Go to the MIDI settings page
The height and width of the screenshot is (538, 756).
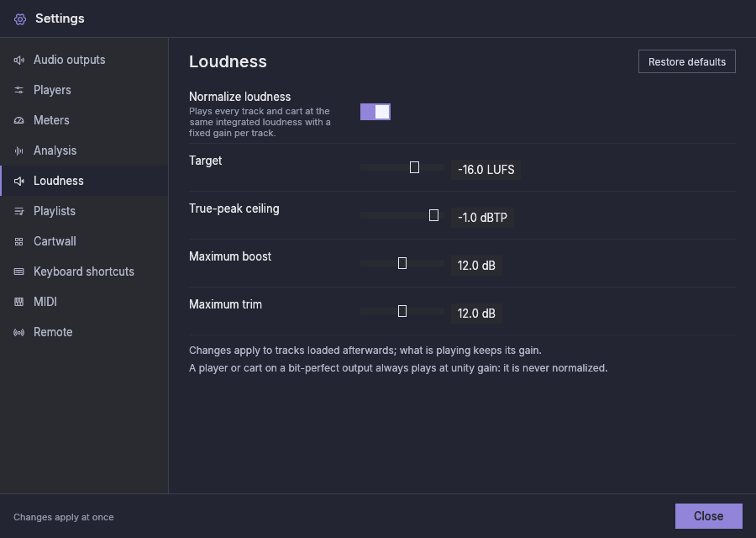click(x=84, y=302)
